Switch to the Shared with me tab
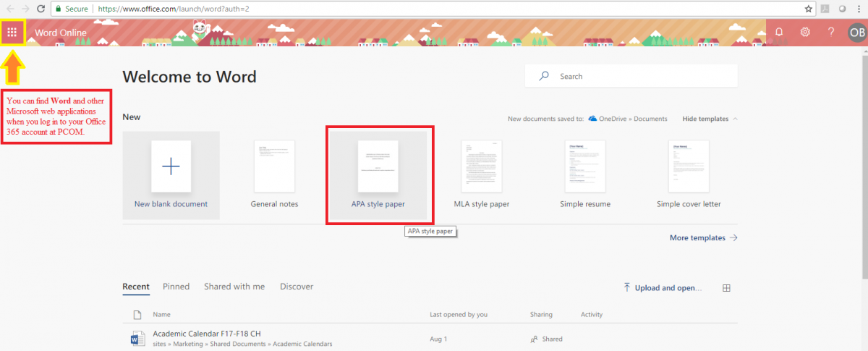The image size is (868, 351). point(234,287)
